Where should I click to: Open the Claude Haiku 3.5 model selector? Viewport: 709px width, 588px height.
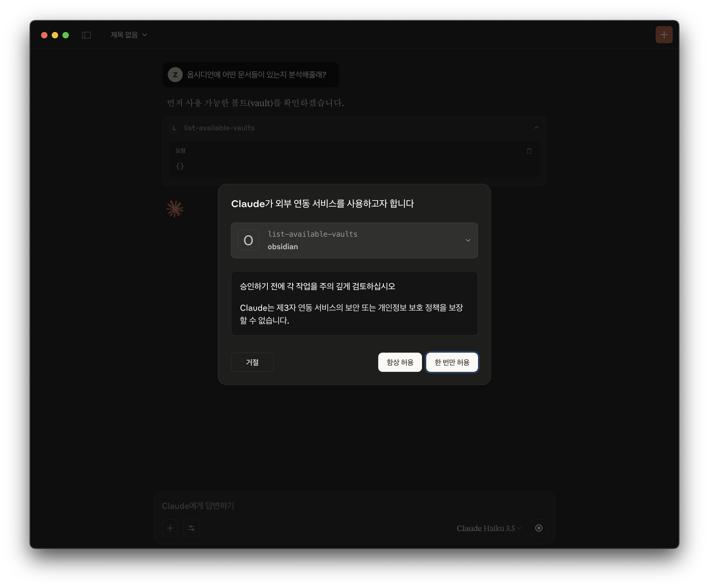coord(489,528)
